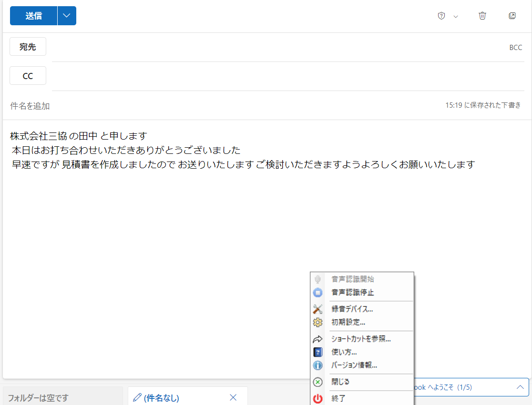532x405 pixels.
Task: Click the 件名を追加 subject field
Action: [30, 106]
